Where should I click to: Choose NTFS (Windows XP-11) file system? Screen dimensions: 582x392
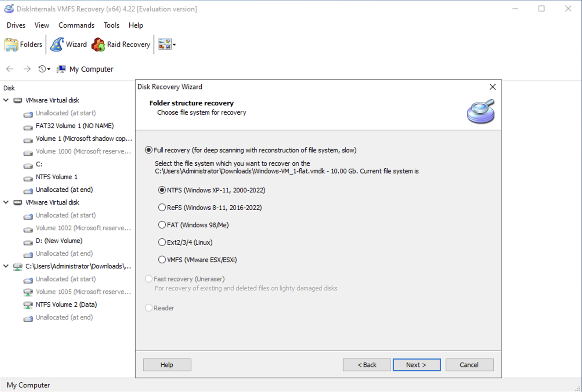click(162, 190)
